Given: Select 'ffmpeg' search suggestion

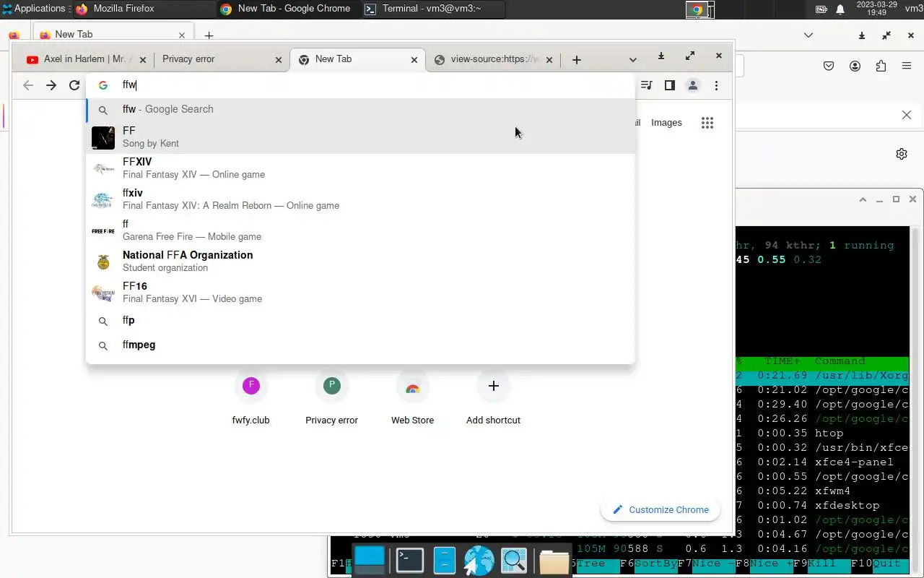Looking at the screenshot, I should pyautogui.click(x=361, y=345).
